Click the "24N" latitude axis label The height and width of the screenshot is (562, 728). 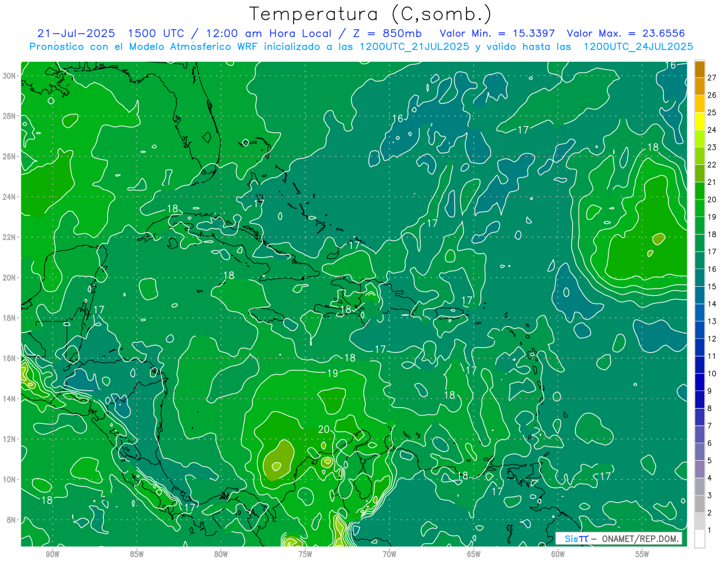click(x=9, y=197)
